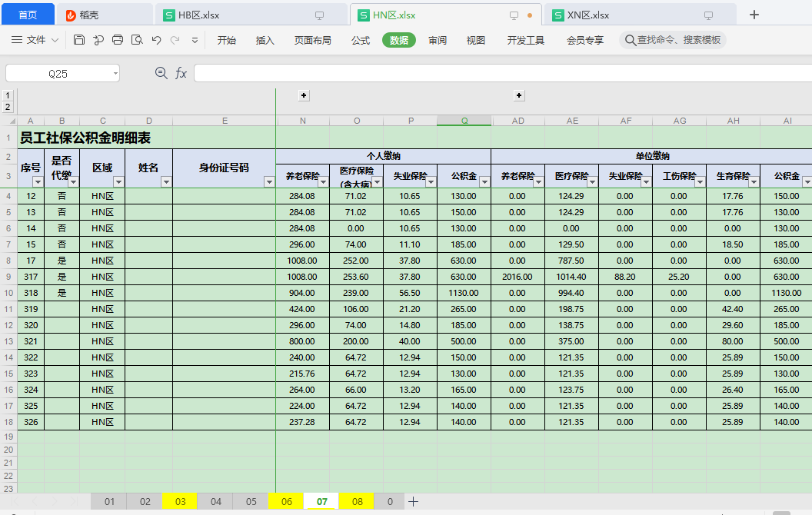
Task: Click the Save icon in quick toolbar
Action: (79, 40)
